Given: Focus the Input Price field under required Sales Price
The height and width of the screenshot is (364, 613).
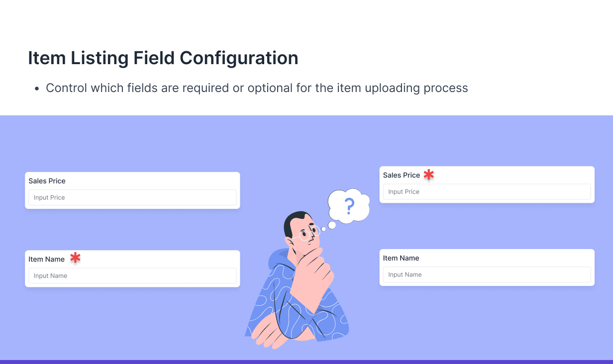Looking at the screenshot, I should tap(487, 191).
